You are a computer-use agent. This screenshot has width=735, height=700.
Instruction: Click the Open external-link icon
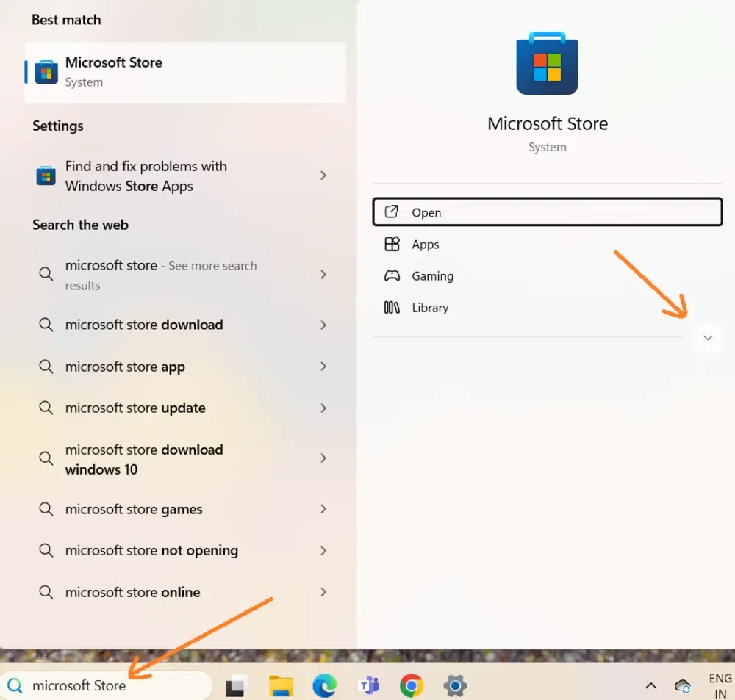click(x=392, y=212)
